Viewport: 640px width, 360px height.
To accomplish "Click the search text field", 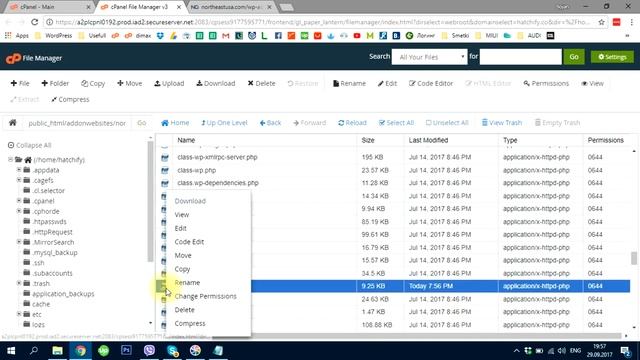I will (520, 57).
